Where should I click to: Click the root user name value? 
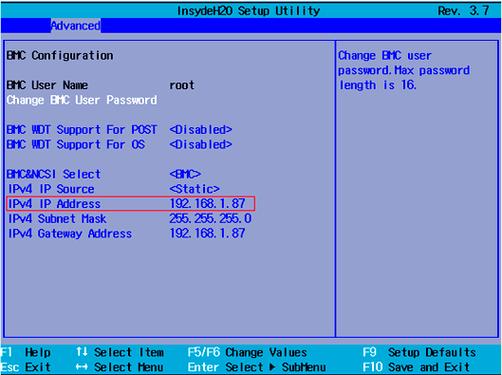click(182, 85)
